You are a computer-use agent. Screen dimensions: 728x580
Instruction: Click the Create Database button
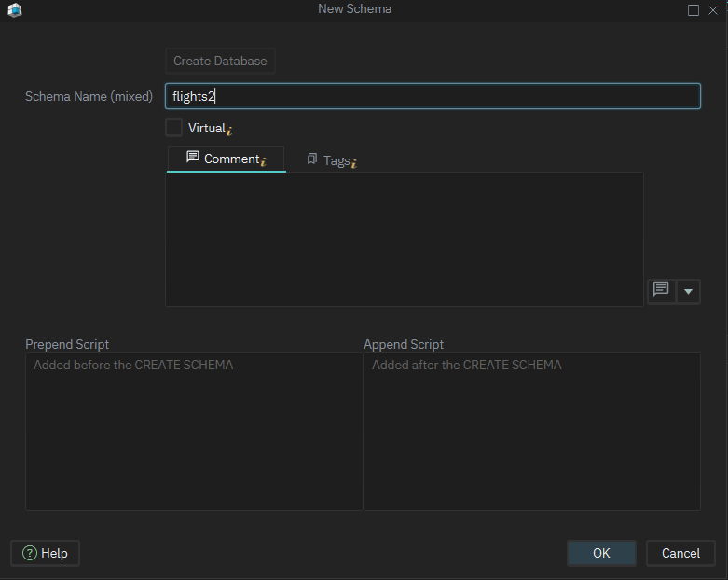(220, 61)
